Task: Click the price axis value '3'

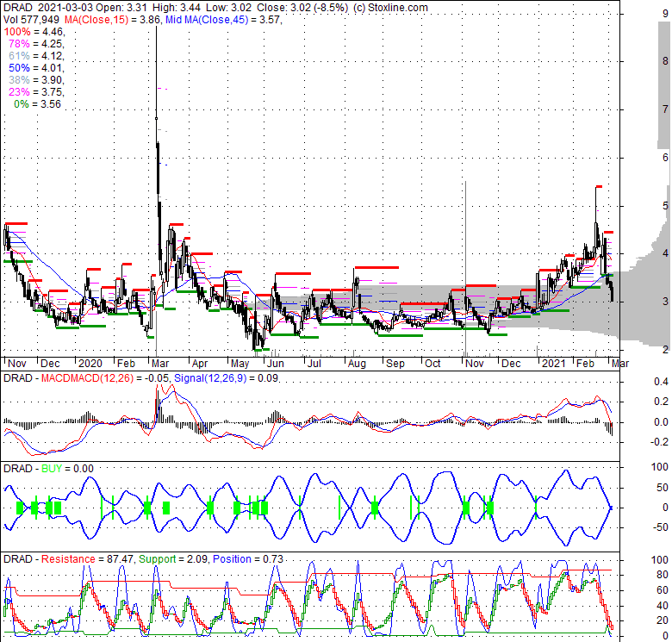Action: [665, 302]
